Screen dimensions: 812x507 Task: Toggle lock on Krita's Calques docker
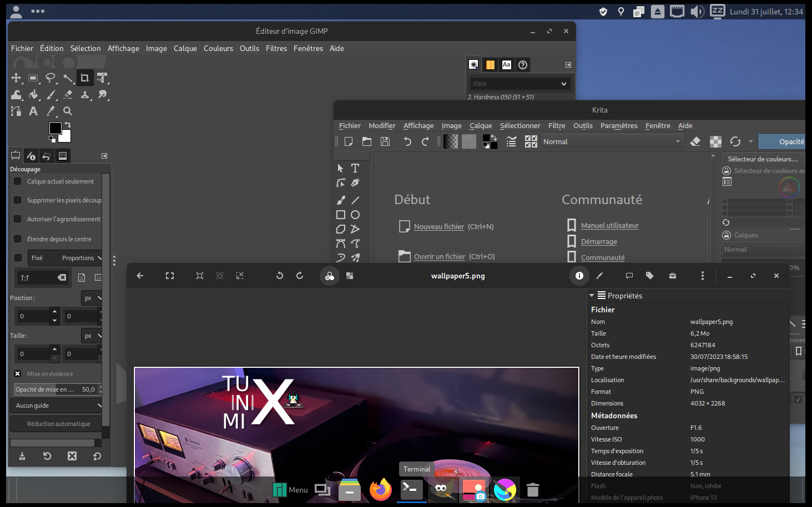(x=727, y=235)
